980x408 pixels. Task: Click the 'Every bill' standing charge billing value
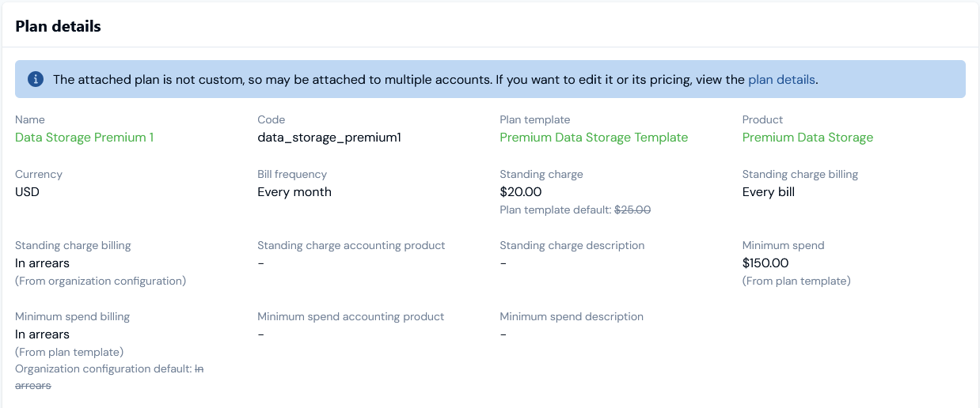point(769,192)
